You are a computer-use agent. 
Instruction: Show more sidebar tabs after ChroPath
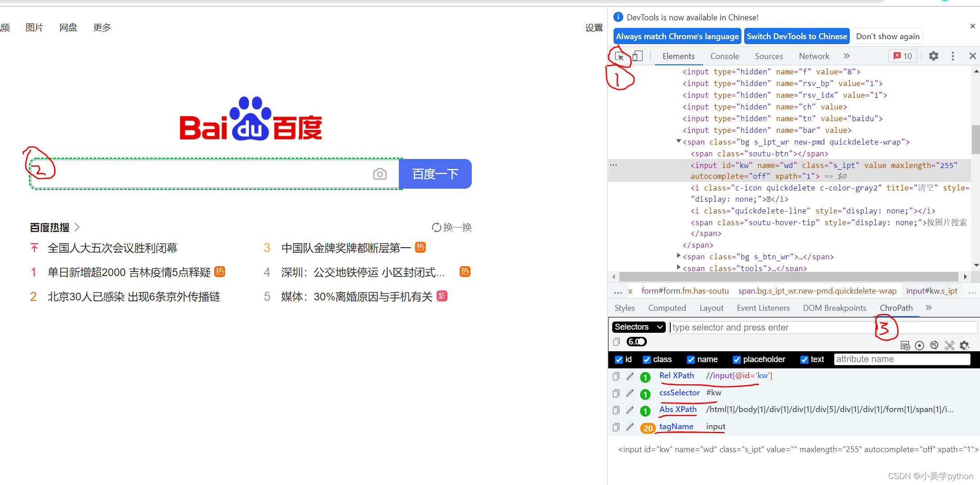[x=929, y=308]
